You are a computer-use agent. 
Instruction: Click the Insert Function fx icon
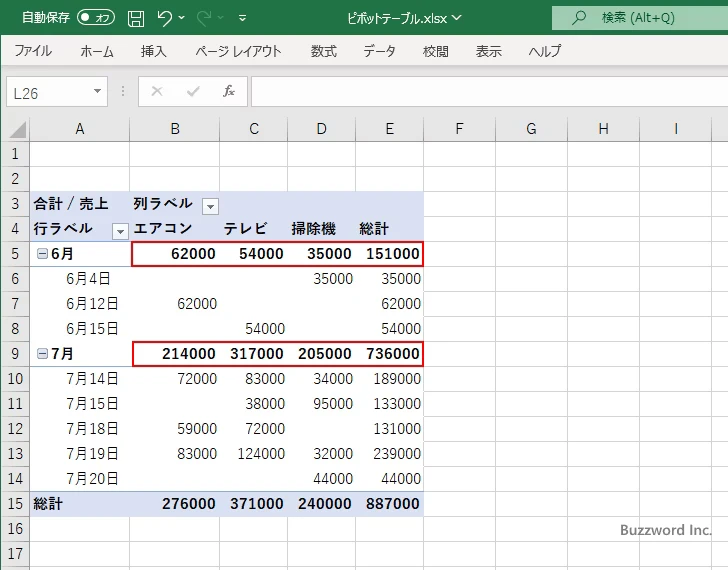click(228, 91)
